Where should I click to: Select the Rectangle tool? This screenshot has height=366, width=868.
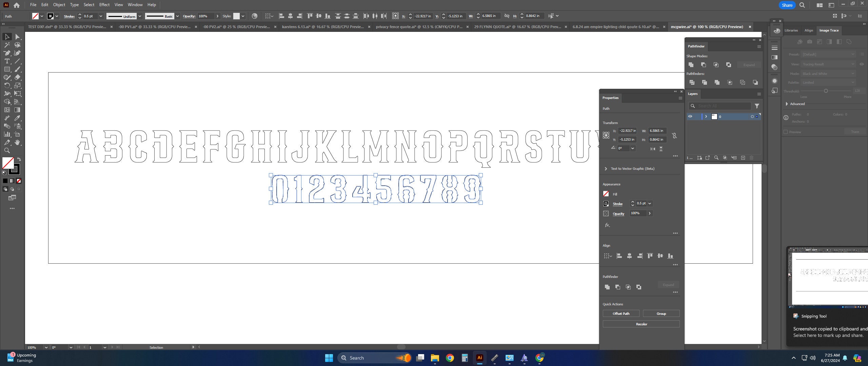(7, 69)
